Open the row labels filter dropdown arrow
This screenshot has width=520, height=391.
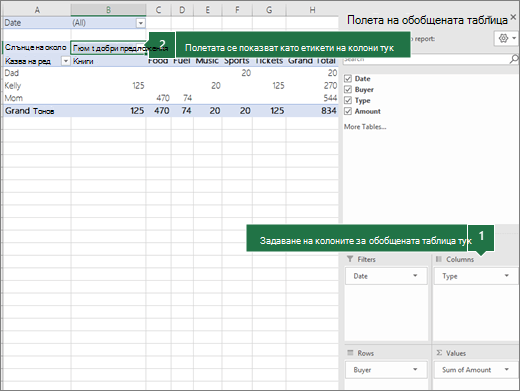click(66, 61)
